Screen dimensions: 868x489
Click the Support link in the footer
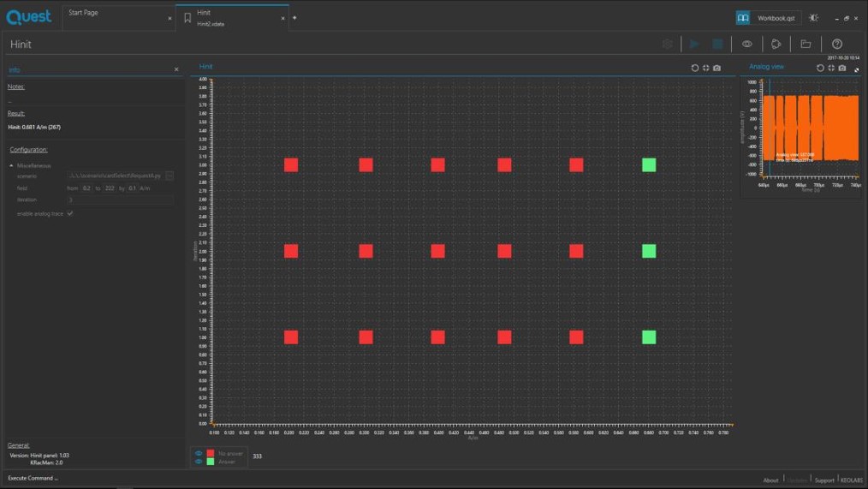(x=823, y=480)
